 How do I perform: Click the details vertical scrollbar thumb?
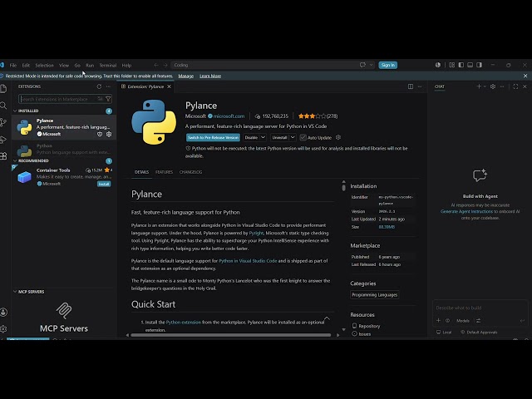click(343, 187)
